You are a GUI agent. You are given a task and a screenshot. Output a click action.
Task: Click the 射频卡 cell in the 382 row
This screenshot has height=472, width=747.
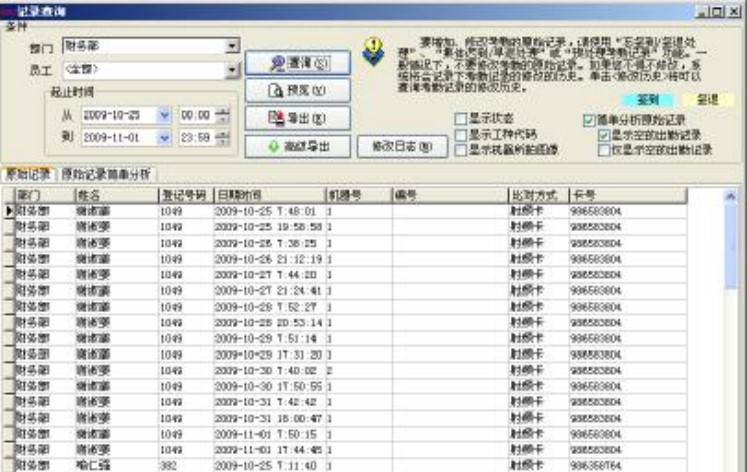[x=539, y=465]
